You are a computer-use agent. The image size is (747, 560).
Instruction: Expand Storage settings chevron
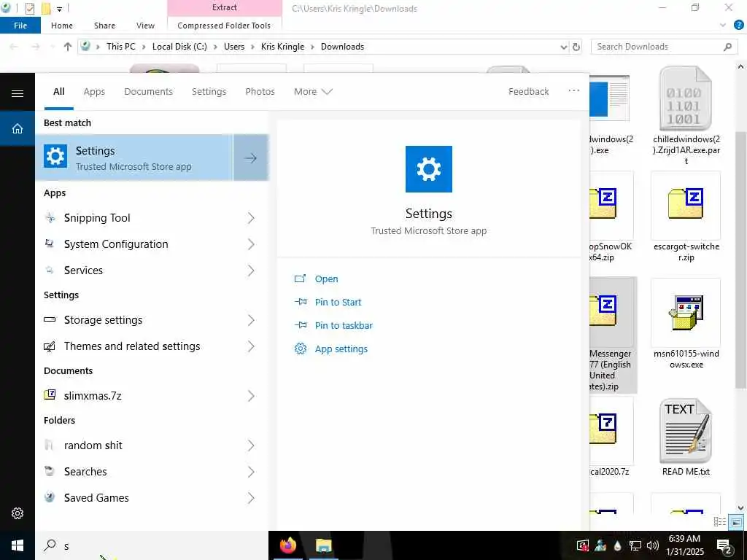click(251, 320)
